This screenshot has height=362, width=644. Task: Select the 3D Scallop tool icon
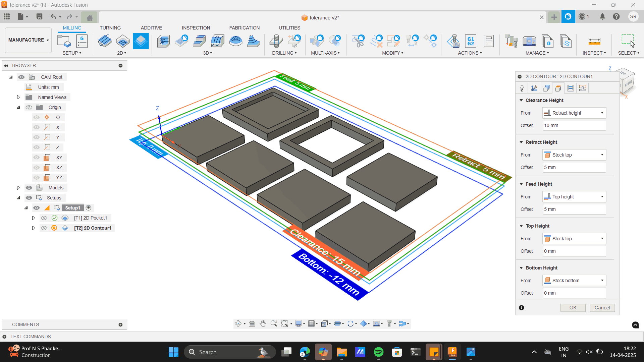(x=236, y=41)
